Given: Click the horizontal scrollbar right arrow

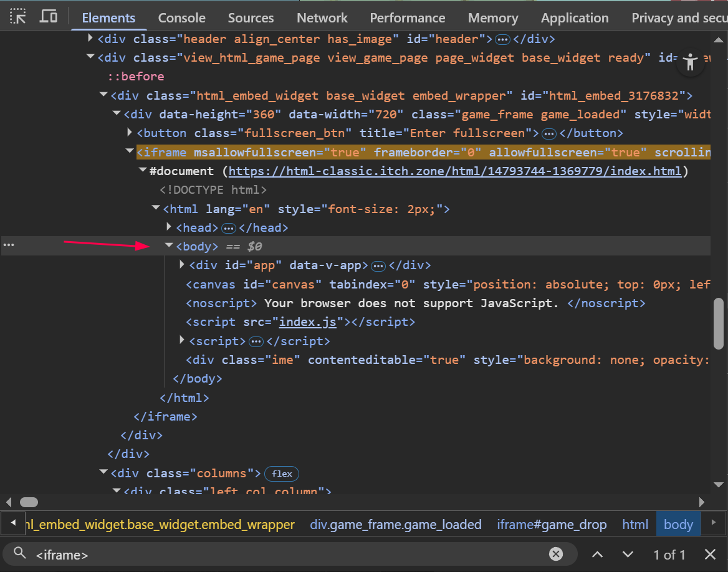Looking at the screenshot, I should pos(702,502).
